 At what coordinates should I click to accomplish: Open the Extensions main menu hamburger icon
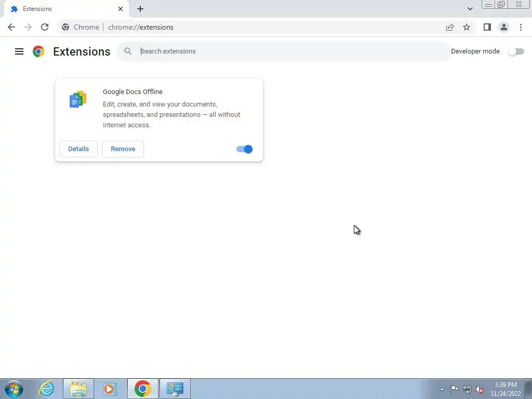click(19, 51)
